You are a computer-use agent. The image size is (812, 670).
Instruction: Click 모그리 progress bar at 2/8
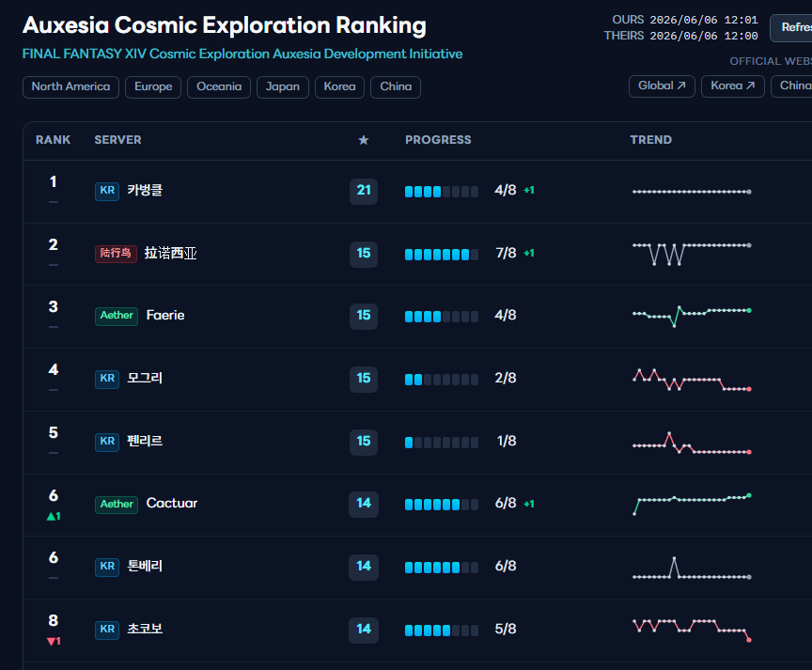click(x=441, y=380)
